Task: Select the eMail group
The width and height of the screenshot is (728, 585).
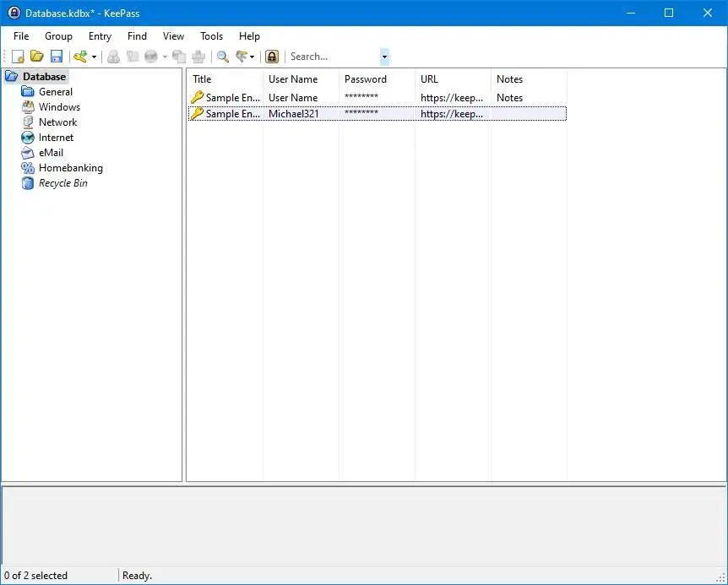Action: (51, 153)
